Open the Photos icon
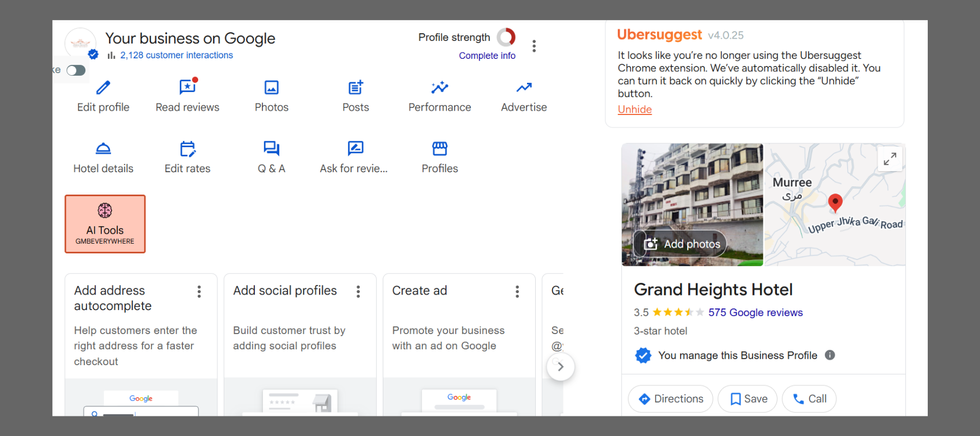The height and width of the screenshot is (436, 980). [271, 88]
